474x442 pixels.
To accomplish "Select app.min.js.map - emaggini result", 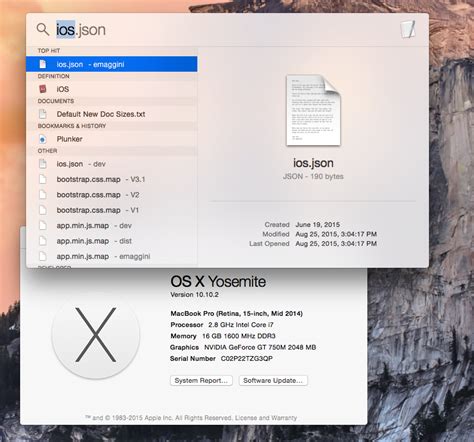I will [x=112, y=256].
